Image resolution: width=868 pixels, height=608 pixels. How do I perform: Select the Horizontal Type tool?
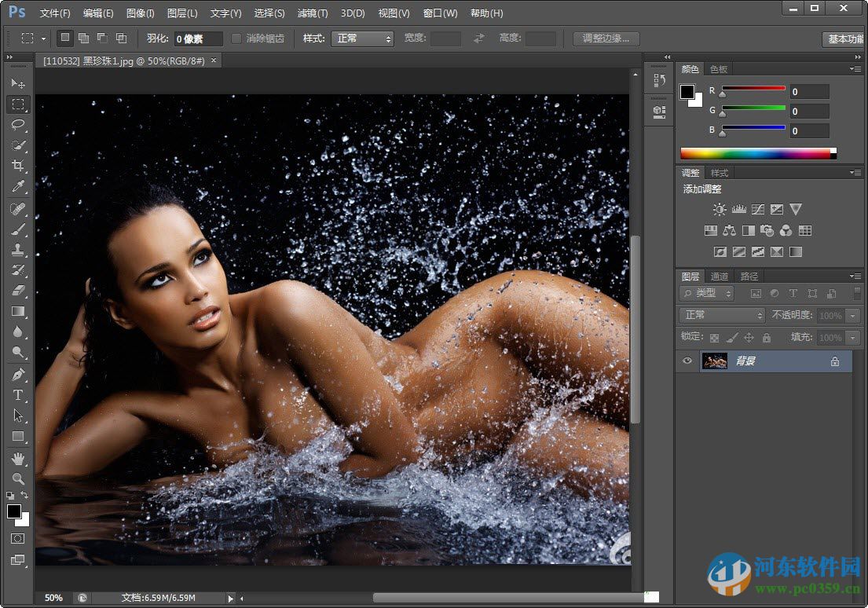click(x=18, y=395)
